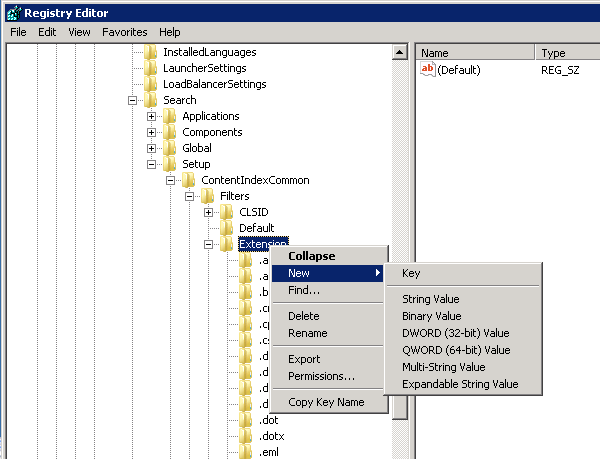
Task: Choose Copy Key Name in the context menu
Action: [x=328, y=402]
